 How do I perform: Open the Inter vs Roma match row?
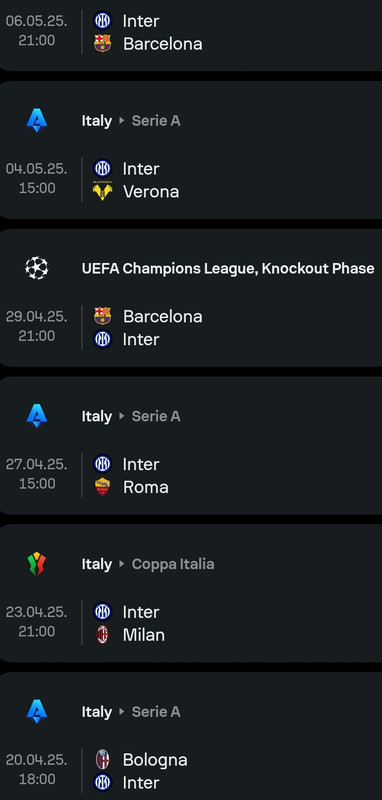pos(191,476)
